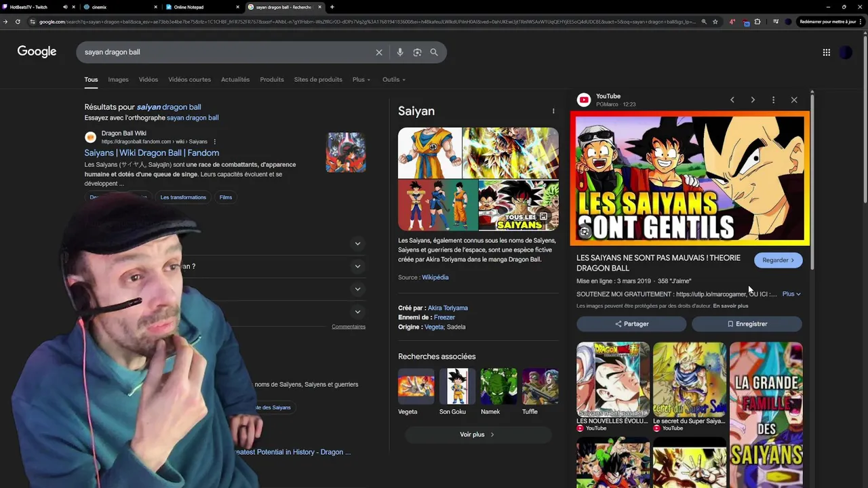Expand the third related question chevron

pyautogui.click(x=357, y=289)
